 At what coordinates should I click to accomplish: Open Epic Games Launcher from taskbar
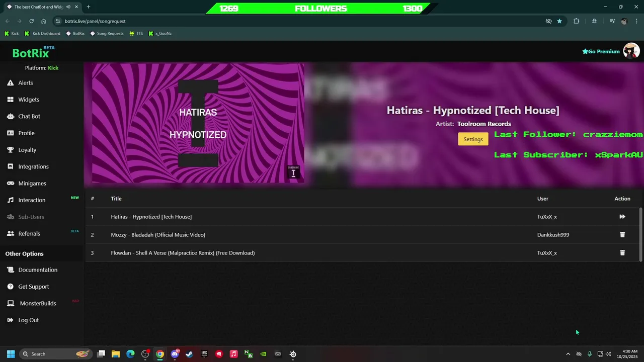(x=204, y=354)
